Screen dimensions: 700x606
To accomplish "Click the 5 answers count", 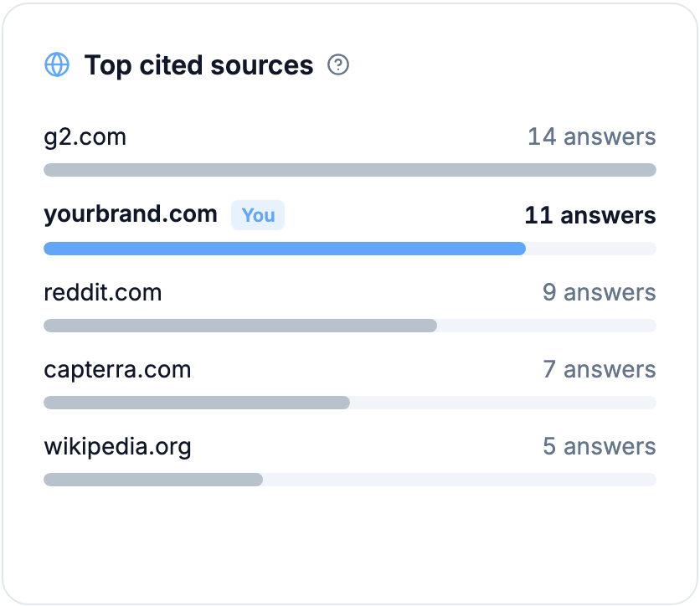I will click(600, 446).
